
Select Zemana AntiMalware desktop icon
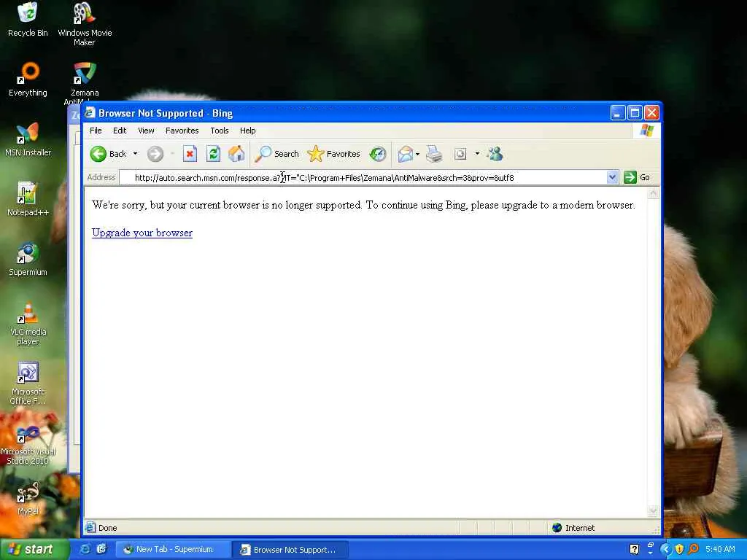[x=85, y=82]
